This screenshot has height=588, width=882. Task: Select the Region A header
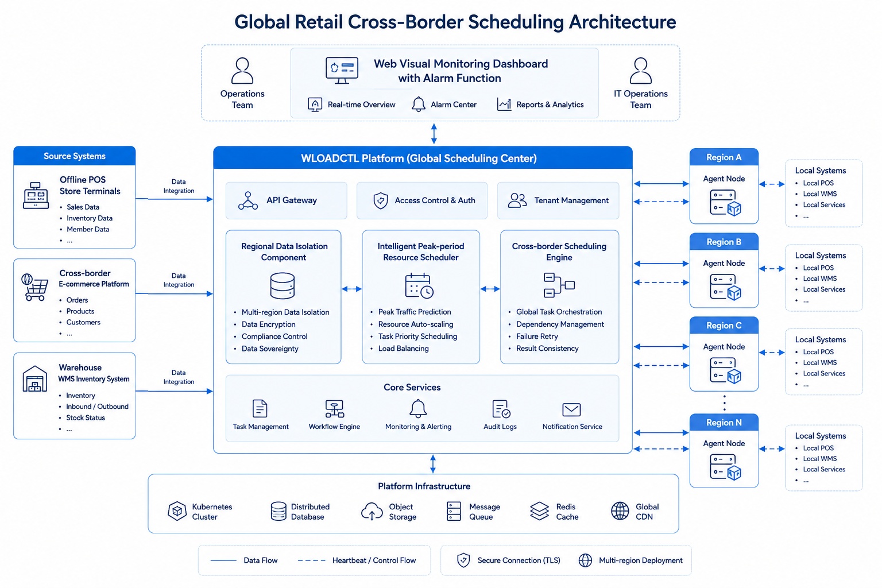[724, 157]
